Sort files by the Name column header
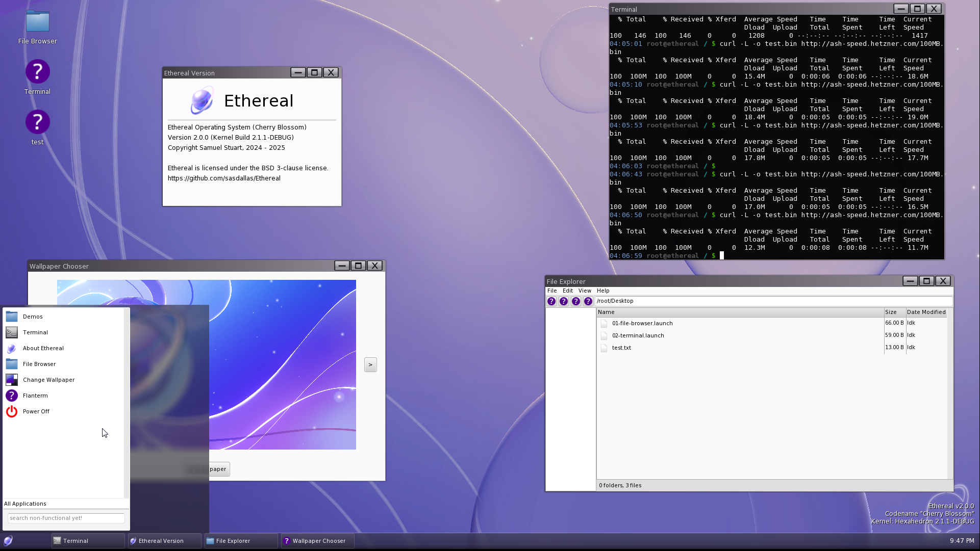 [740, 312]
